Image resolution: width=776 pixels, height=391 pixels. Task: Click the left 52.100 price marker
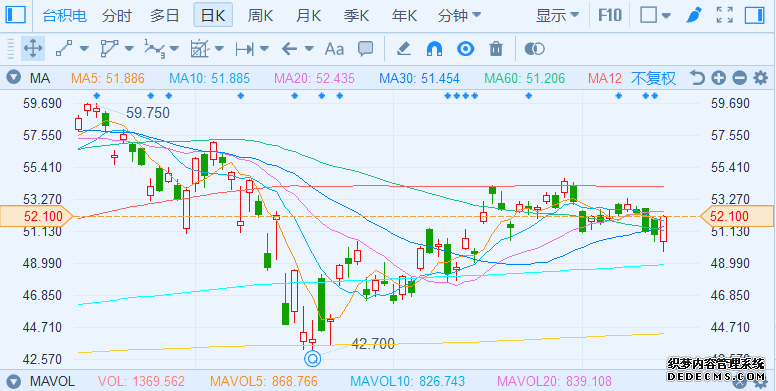pos(36,216)
